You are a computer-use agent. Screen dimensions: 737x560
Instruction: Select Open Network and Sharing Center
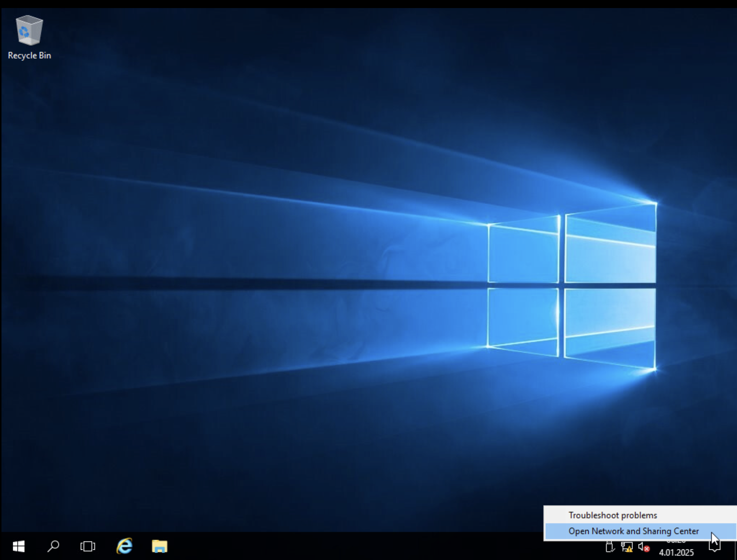coord(633,531)
